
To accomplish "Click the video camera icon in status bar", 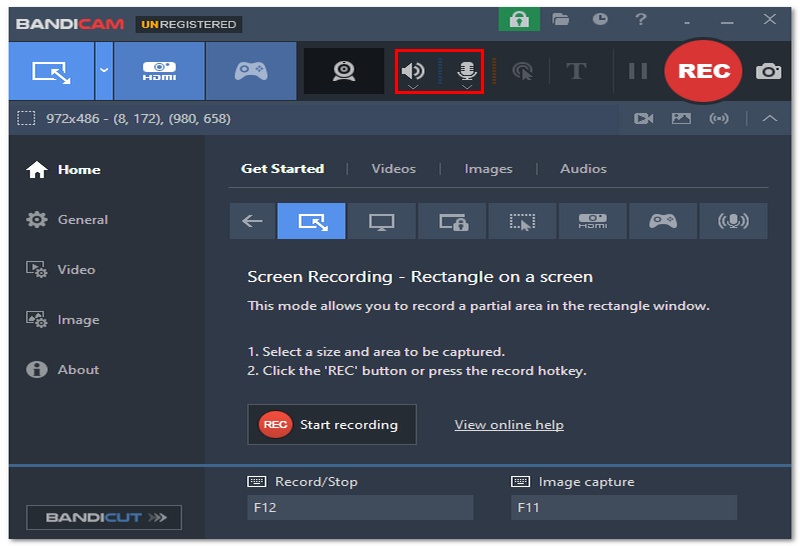I will [643, 118].
